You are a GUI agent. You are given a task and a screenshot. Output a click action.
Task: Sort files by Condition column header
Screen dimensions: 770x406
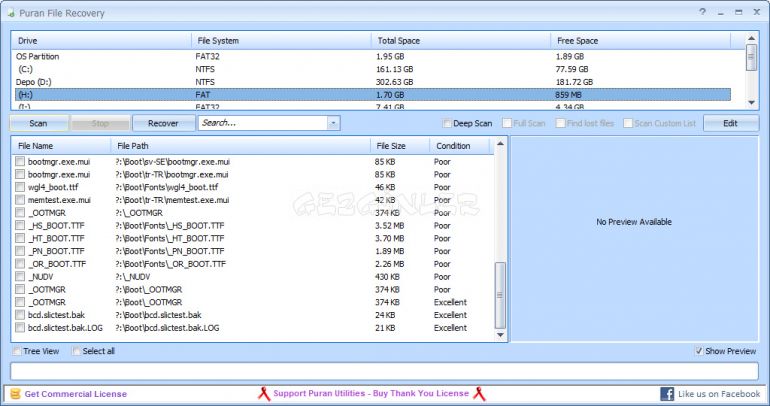tap(460, 146)
